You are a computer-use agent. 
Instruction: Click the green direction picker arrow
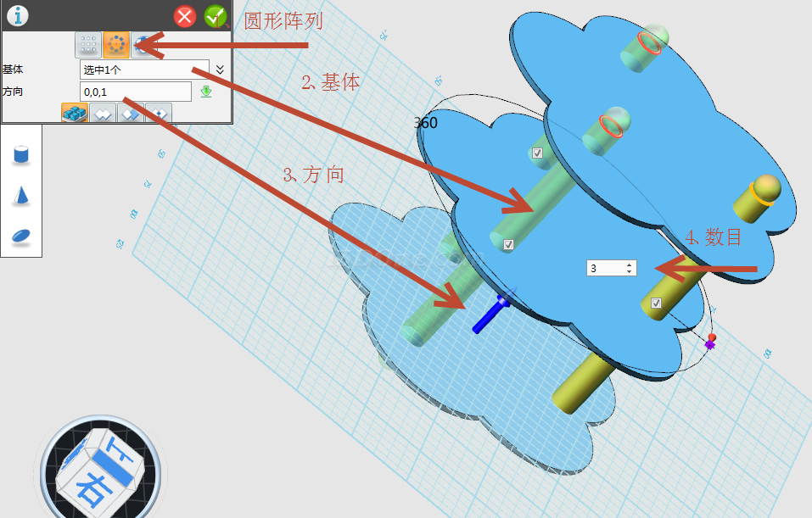click(206, 92)
